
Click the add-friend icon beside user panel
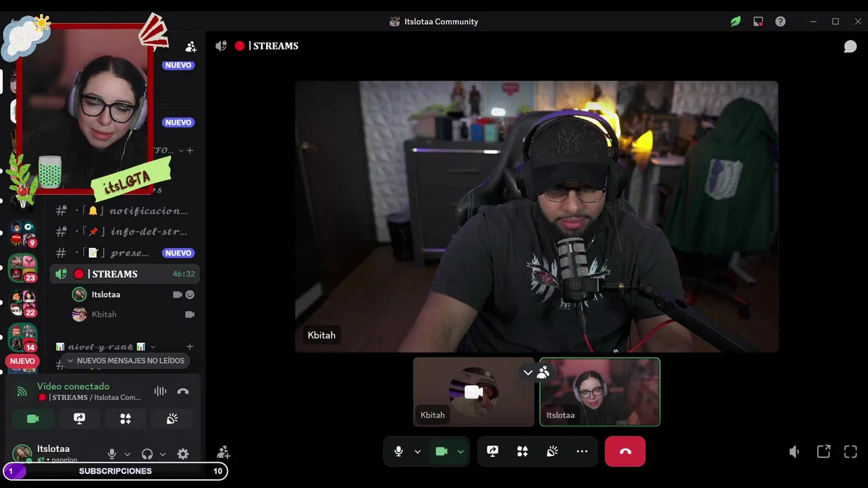click(x=223, y=452)
